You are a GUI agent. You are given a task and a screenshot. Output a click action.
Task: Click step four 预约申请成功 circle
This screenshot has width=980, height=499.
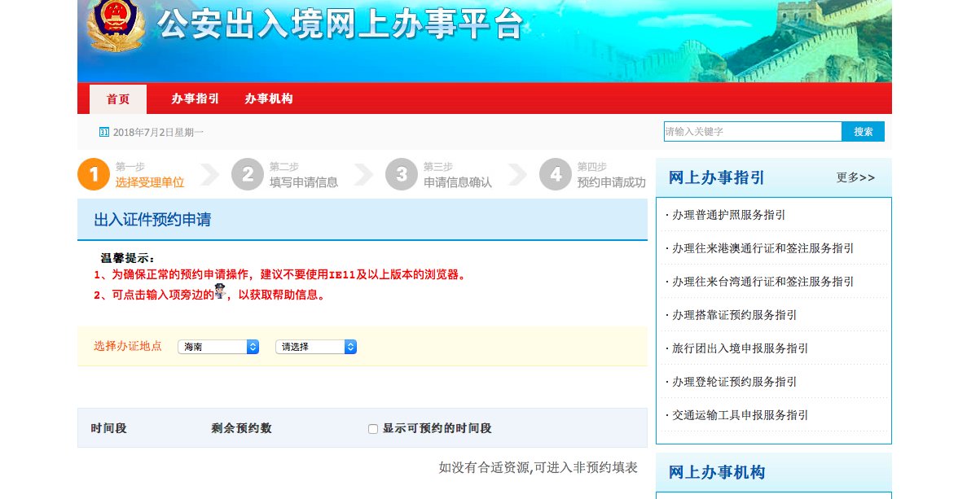point(556,173)
